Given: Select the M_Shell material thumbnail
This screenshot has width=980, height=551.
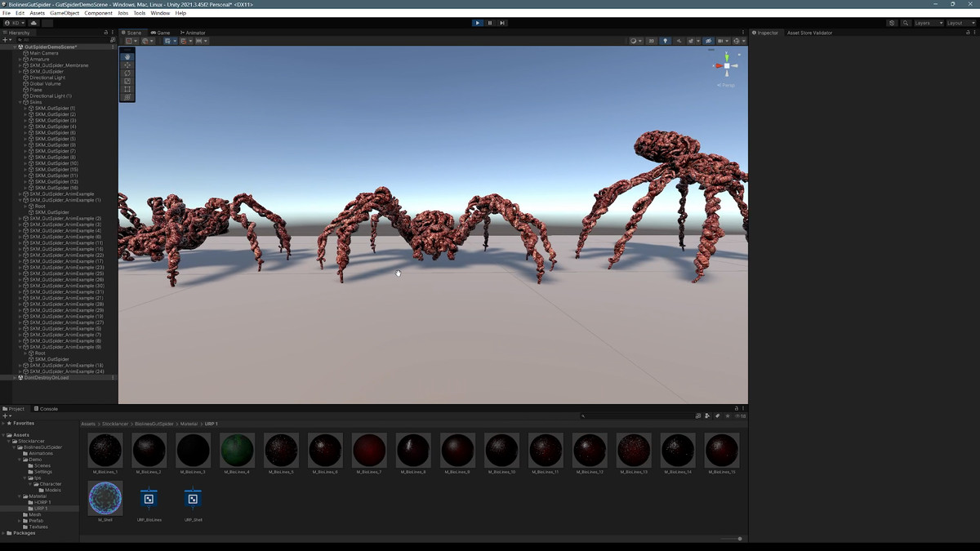Looking at the screenshot, I should coord(105,498).
